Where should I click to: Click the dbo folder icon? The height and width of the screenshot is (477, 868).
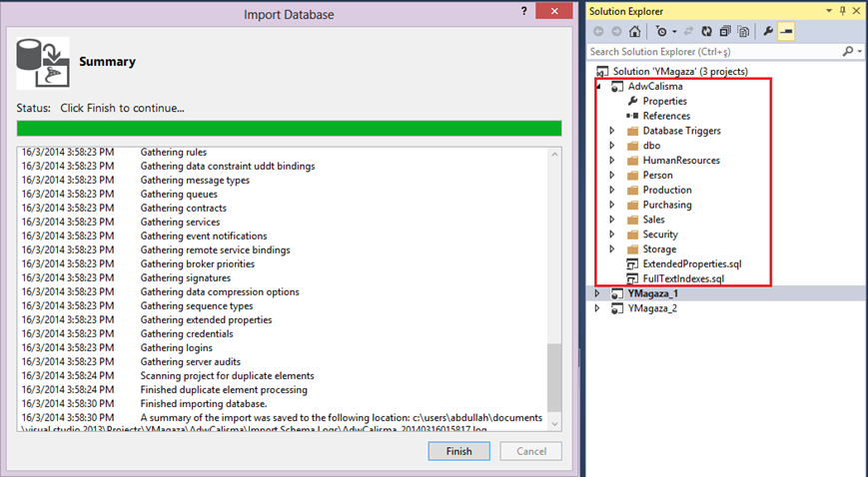(x=632, y=146)
